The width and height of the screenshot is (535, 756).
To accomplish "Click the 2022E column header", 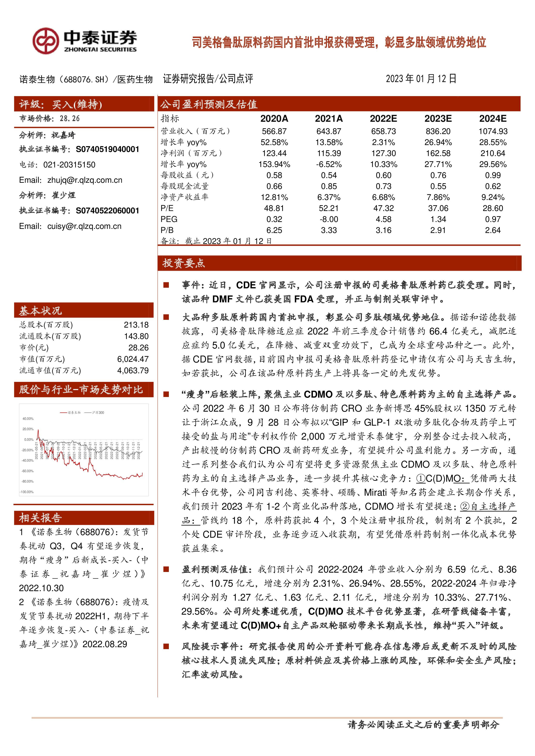I will click(x=383, y=119).
